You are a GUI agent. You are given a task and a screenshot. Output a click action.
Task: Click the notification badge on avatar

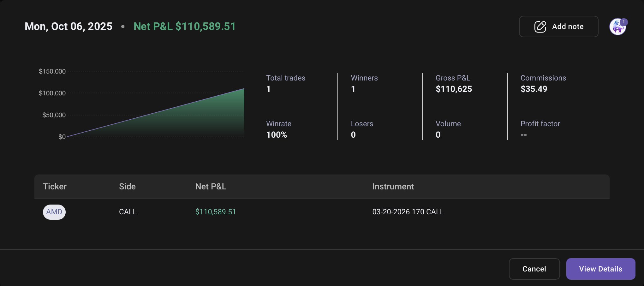click(x=623, y=22)
